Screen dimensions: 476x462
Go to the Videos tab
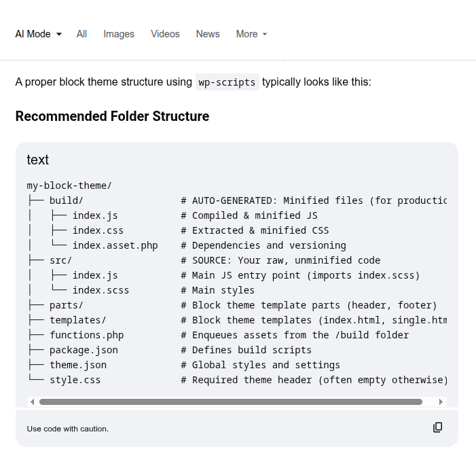165,34
